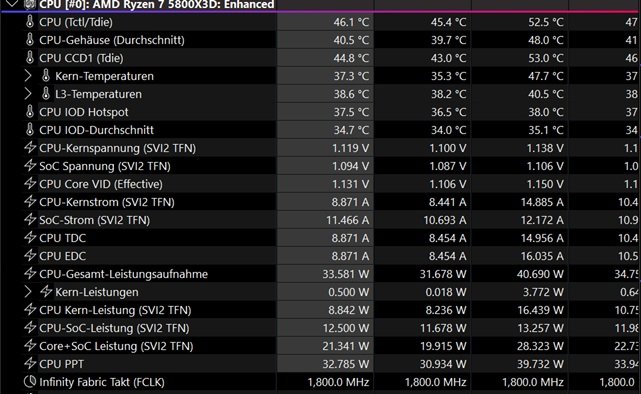Collapse the CPU [#0] AMD Ryzen section

(x=12, y=4)
